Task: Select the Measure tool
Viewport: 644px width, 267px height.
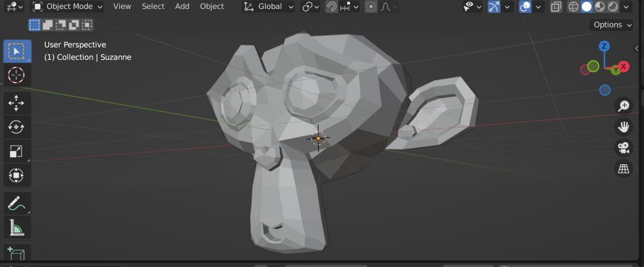Action: point(16,228)
